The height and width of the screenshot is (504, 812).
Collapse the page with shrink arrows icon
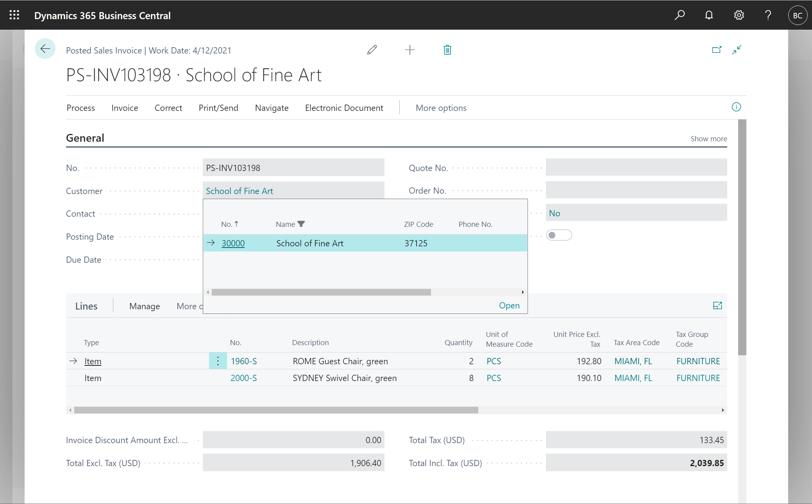click(737, 50)
